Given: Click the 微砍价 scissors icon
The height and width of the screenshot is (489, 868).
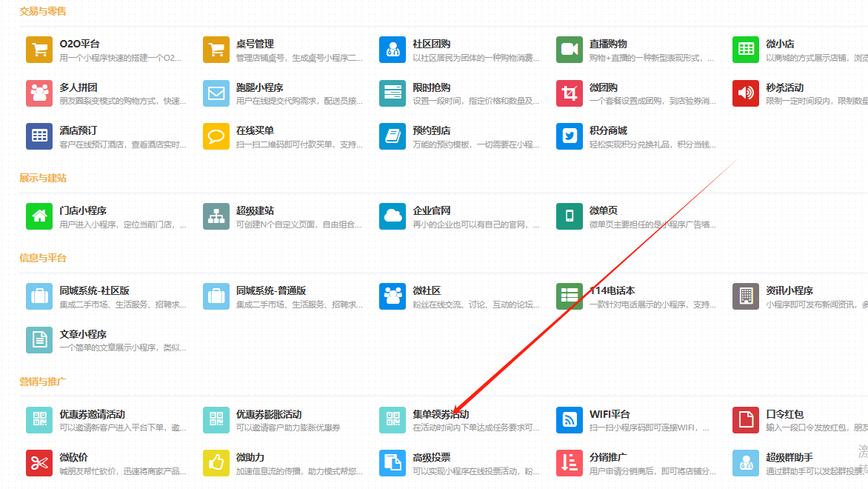Looking at the screenshot, I should [x=39, y=463].
